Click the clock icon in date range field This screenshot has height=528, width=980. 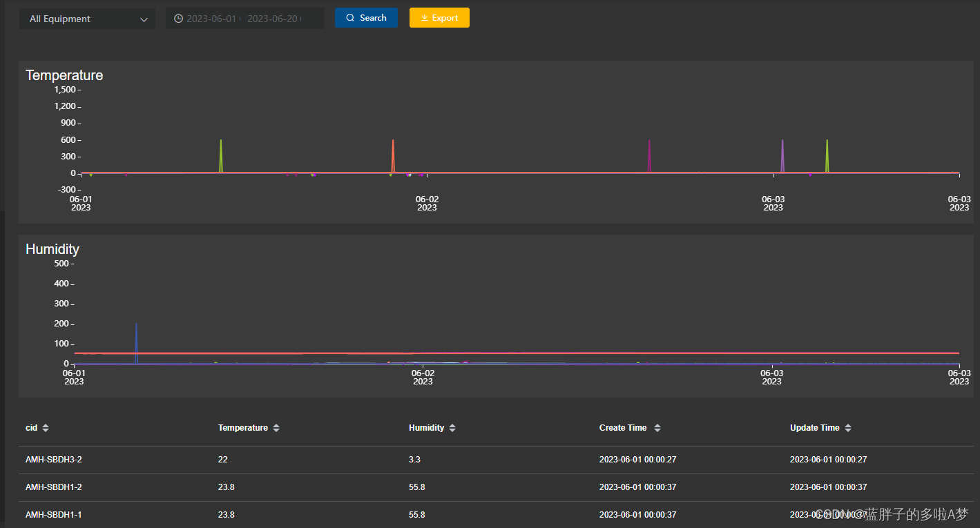178,19
